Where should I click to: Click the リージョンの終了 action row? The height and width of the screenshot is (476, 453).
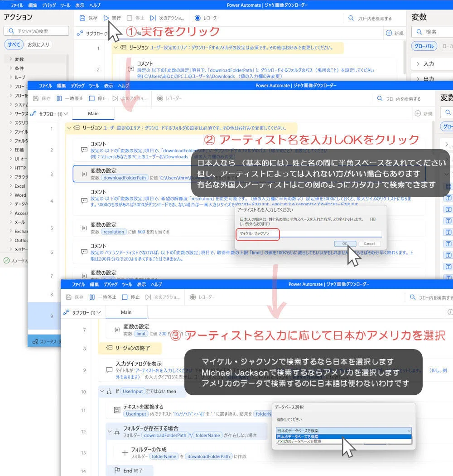pyautogui.click(x=130, y=348)
